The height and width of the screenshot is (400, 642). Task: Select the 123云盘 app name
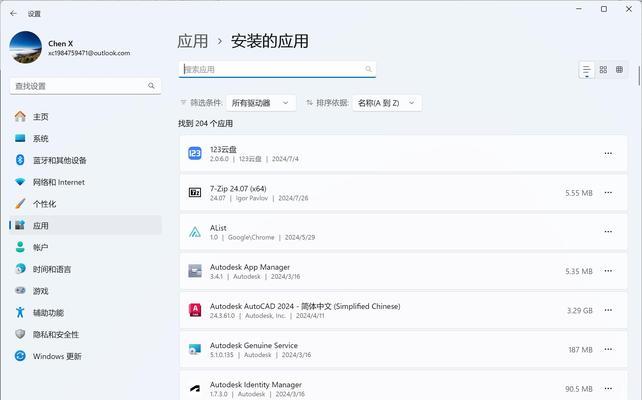(223, 149)
